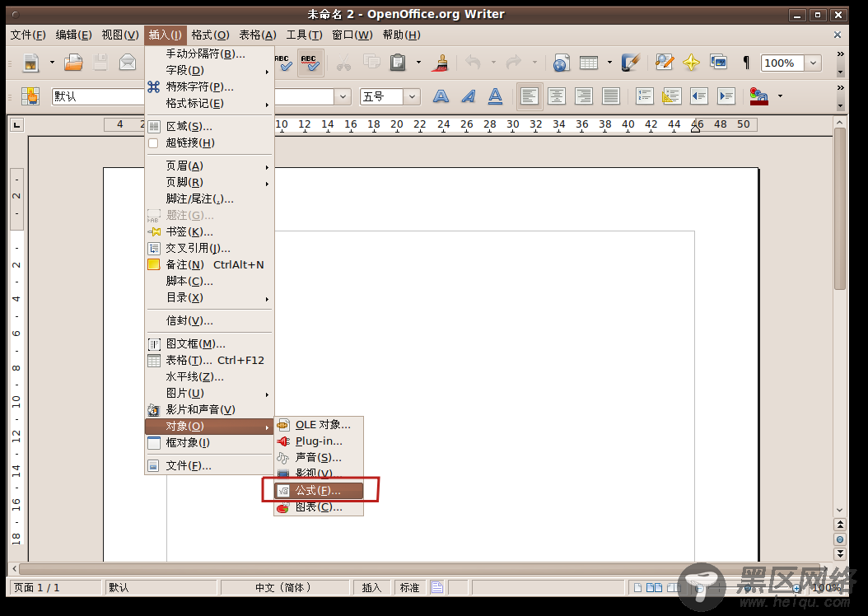Select 特殊字符(P)... menu entry

point(209,87)
